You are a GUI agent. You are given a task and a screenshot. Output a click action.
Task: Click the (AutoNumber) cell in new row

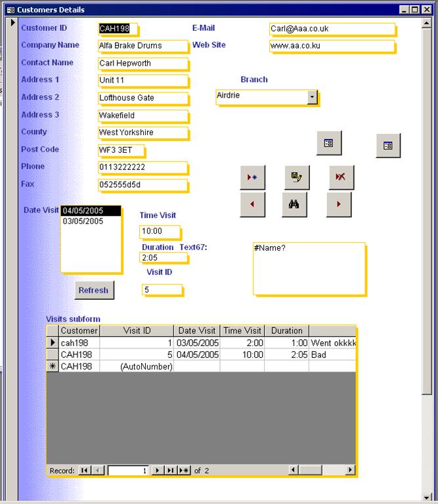tap(137, 366)
